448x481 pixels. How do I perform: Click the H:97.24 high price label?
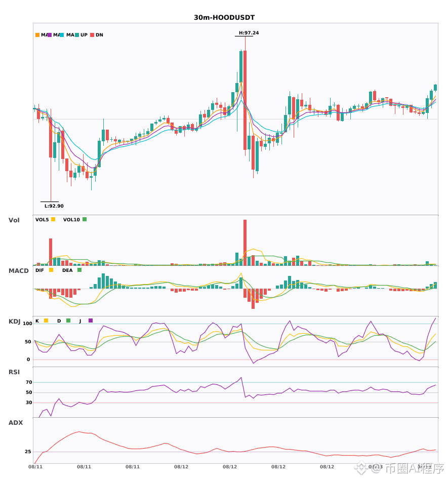click(249, 33)
